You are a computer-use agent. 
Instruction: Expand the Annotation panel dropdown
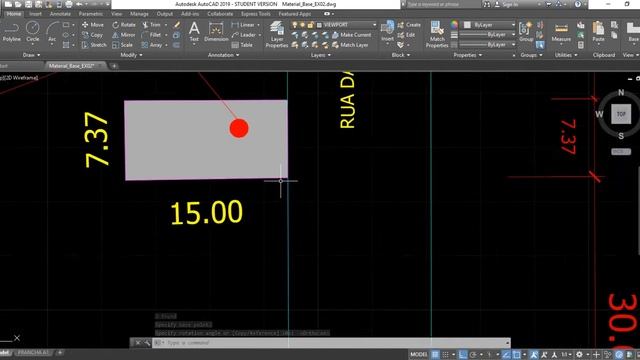coord(224,55)
